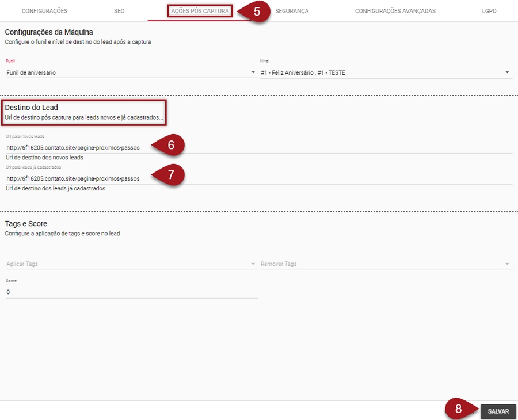Viewport: 518px width, 420px height.
Task: Click the red marker numbered 7
Action: click(x=170, y=175)
